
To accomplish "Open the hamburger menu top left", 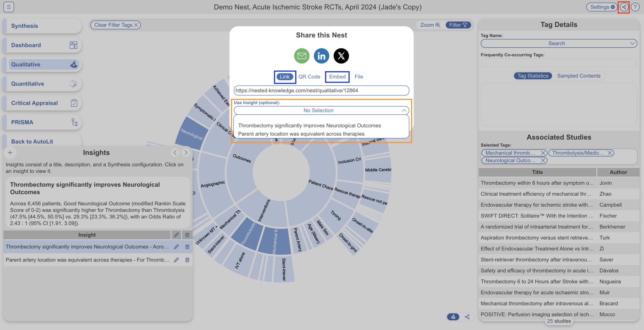I will (x=8, y=7).
